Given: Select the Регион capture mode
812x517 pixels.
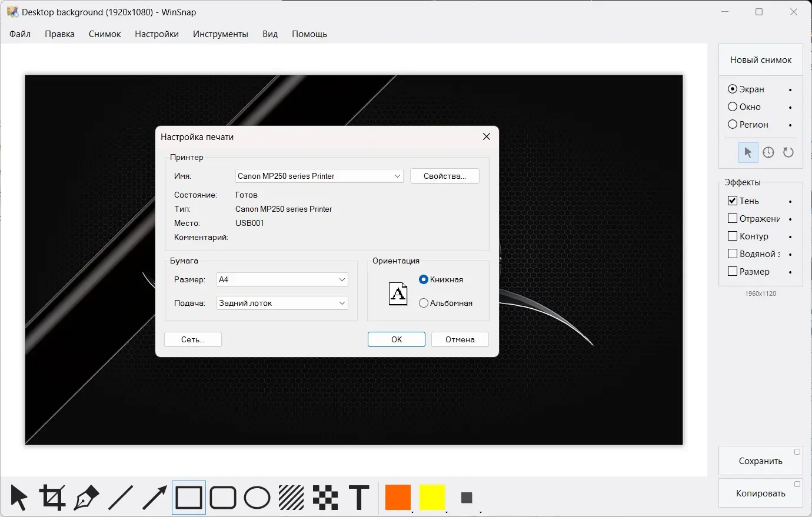Looking at the screenshot, I should [x=733, y=124].
